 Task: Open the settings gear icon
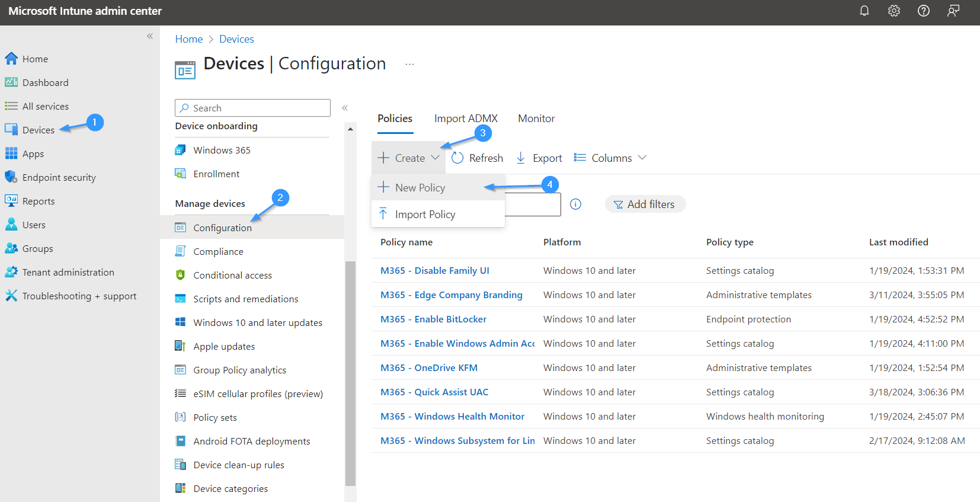coord(894,11)
